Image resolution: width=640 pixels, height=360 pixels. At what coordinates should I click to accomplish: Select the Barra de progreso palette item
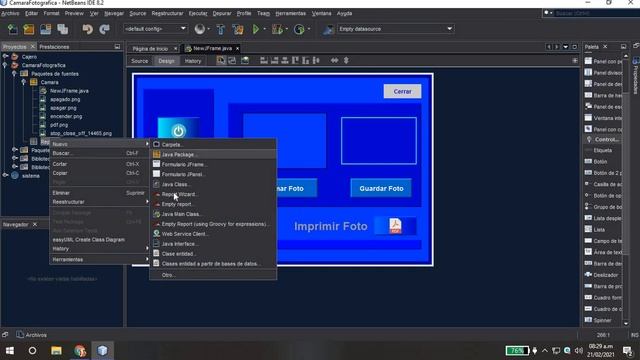[604, 286]
